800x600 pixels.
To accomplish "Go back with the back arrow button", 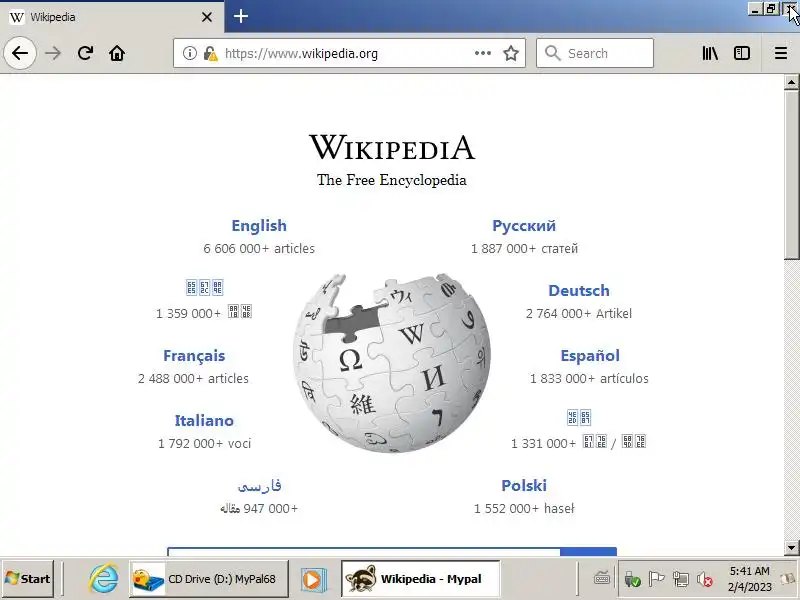I will point(20,53).
